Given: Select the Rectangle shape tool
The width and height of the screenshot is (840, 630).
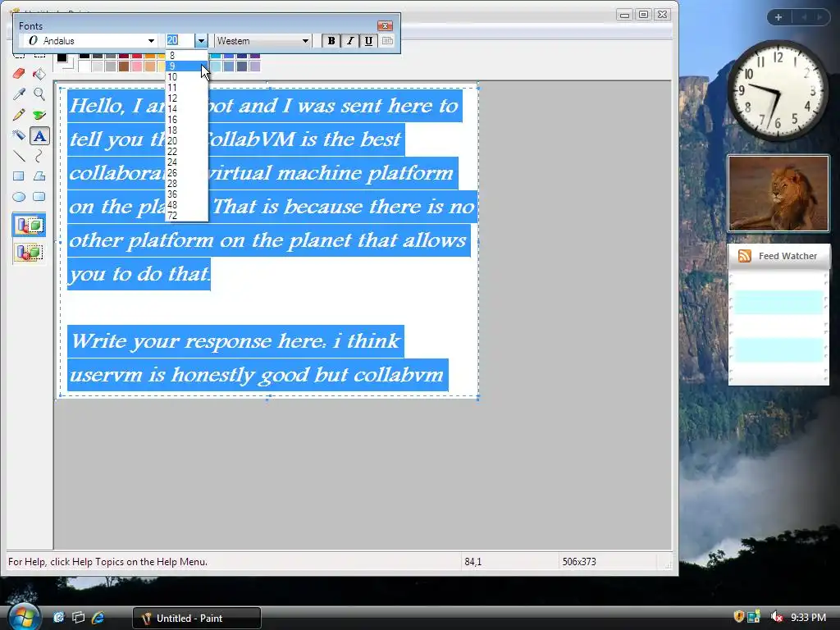Looking at the screenshot, I should [x=19, y=176].
